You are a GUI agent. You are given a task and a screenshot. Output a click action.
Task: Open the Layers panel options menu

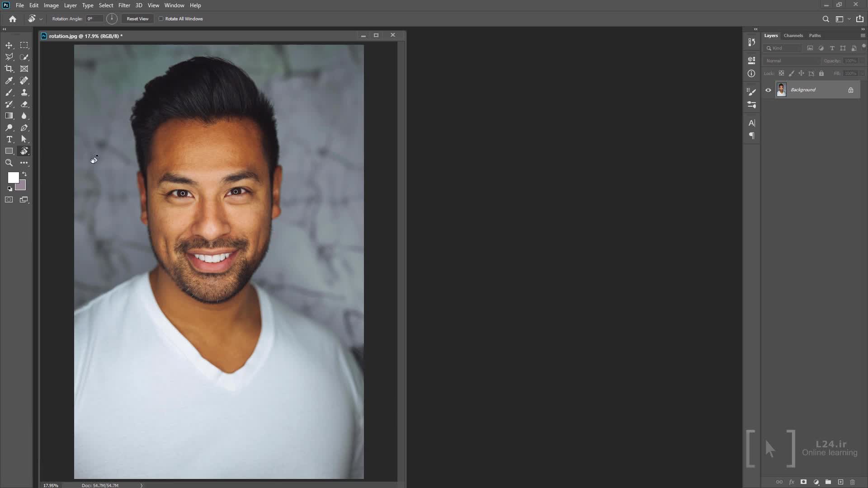pos(863,36)
